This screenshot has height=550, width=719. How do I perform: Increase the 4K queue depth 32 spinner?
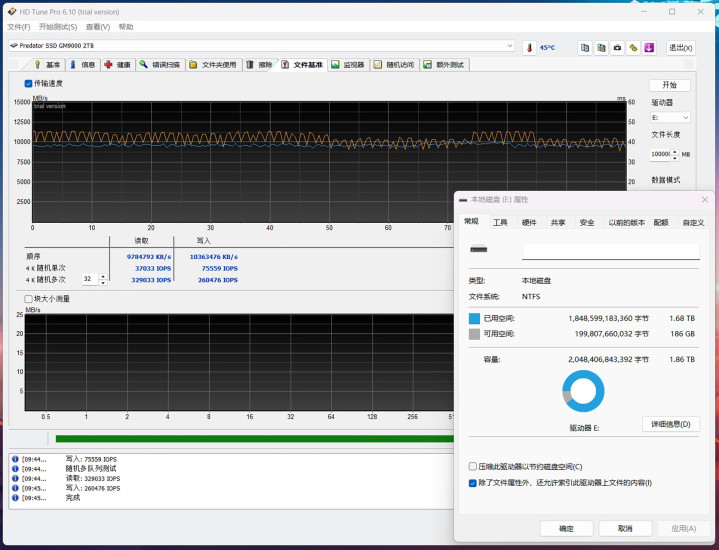tap(102, 276)
